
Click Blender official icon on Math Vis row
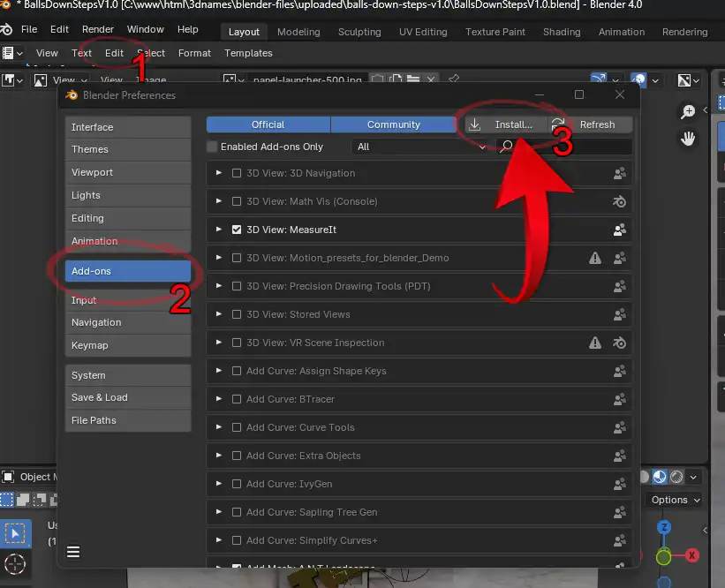point(619,201)
